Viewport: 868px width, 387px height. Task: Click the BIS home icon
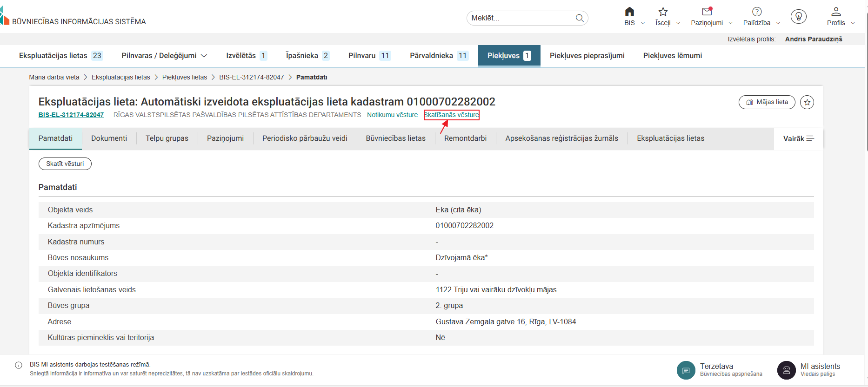point(629,12)
